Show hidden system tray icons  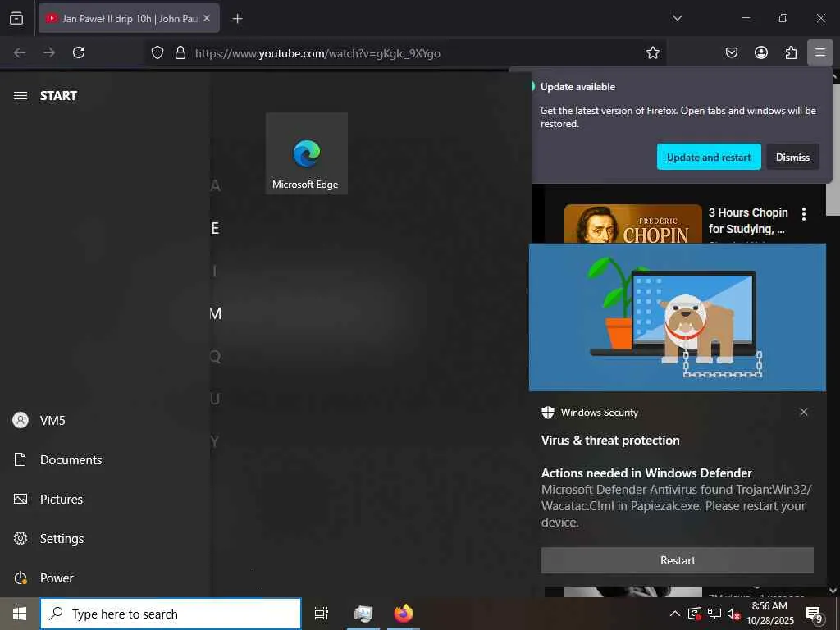tap(675, 614)
